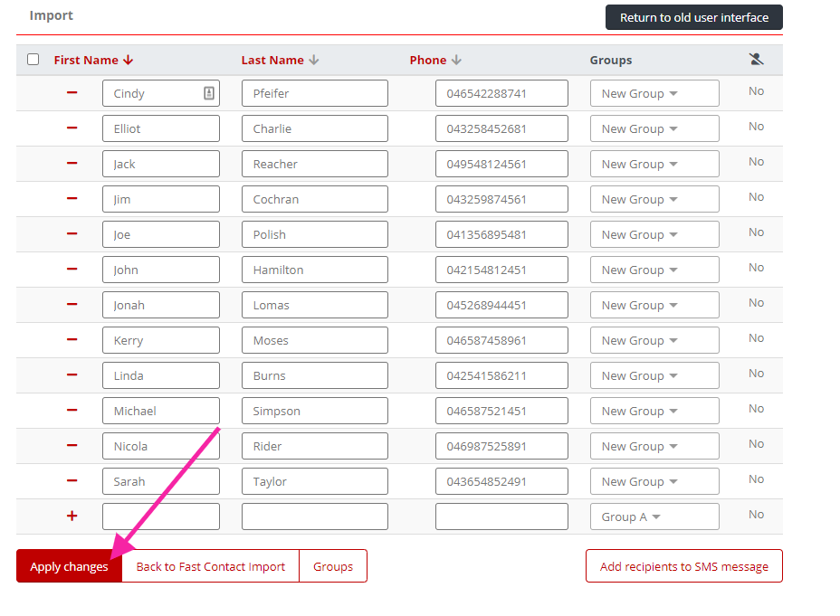Click the Last Name column header

(272, 60)
